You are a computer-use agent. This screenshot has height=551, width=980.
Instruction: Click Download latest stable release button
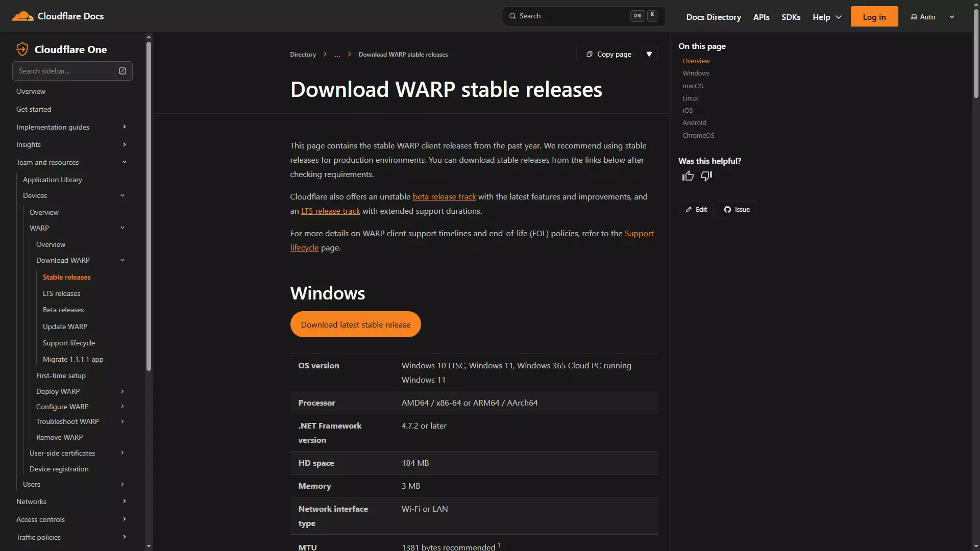pos(355,324)
